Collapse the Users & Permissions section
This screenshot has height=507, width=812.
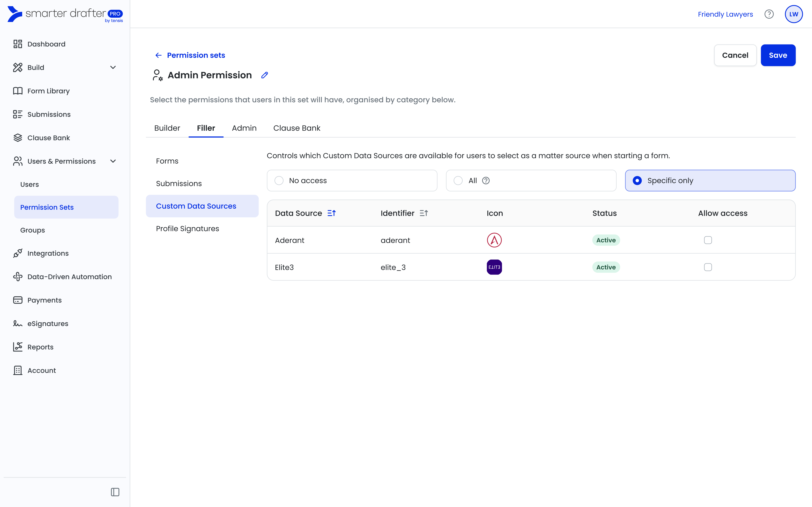113,161
